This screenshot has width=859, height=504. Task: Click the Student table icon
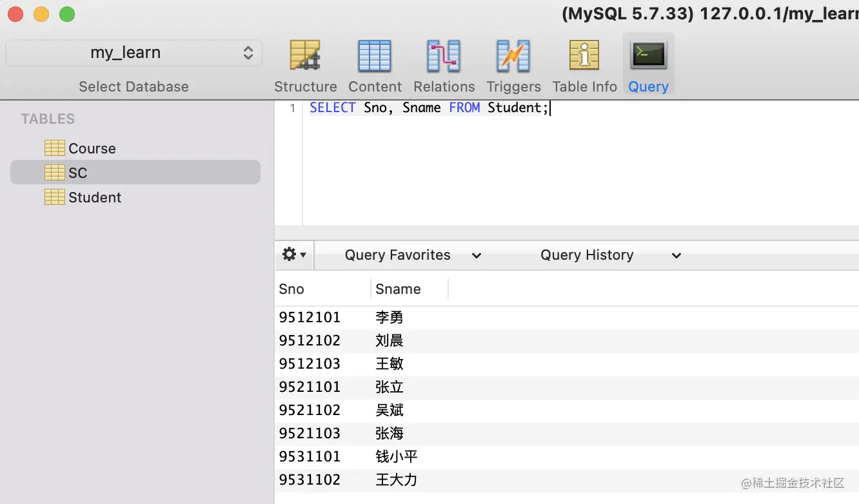tap(55, 197)
